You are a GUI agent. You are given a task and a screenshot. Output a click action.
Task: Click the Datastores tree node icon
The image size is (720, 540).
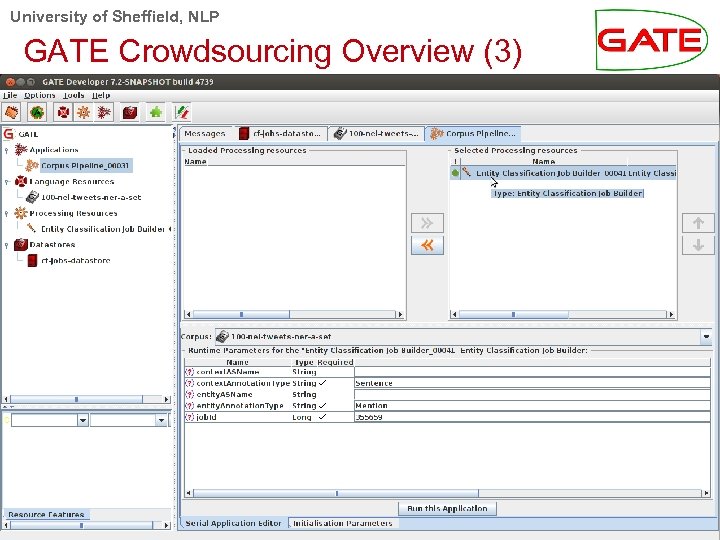click(x=21, y=245)
